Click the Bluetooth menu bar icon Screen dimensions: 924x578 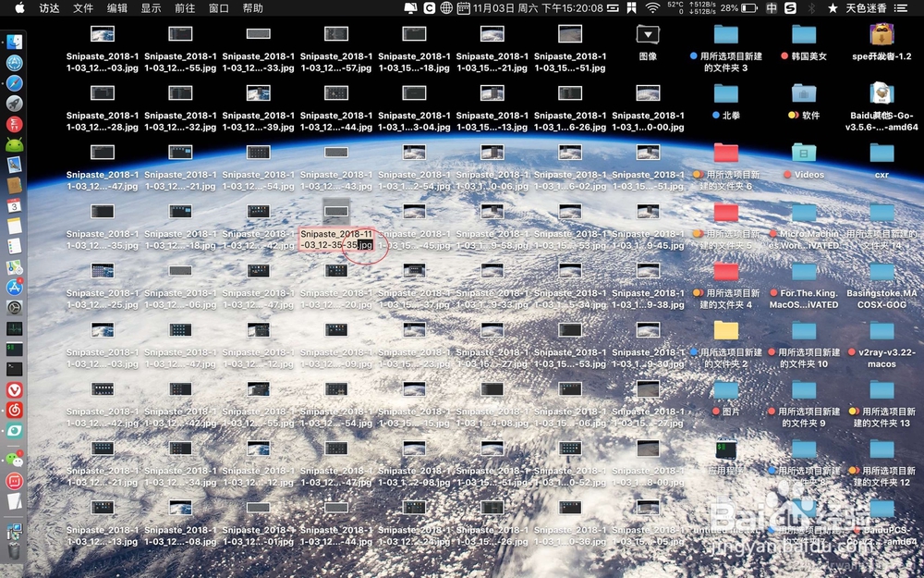(811, 7)
